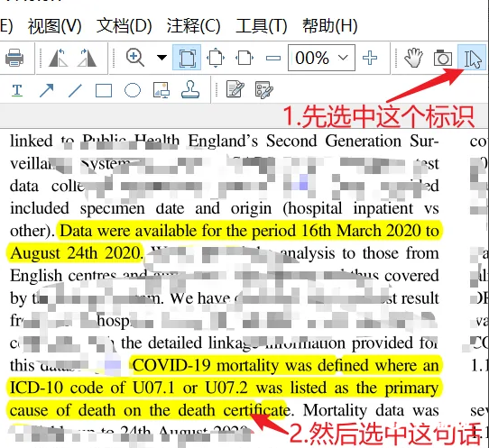Screen dimensions: 489x448
Task: Select the text selection cursor tool
Action: 472,58
